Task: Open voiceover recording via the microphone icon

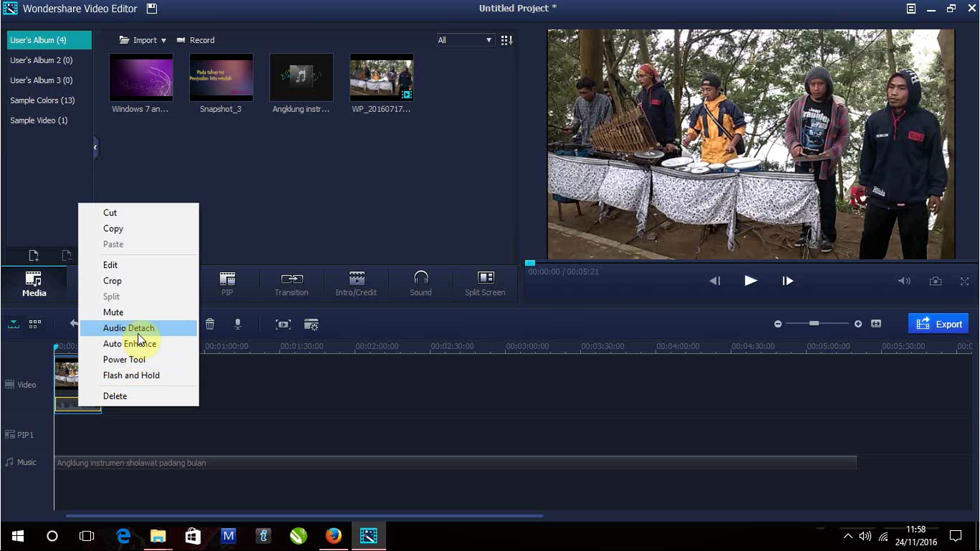Action: (237, 324)
